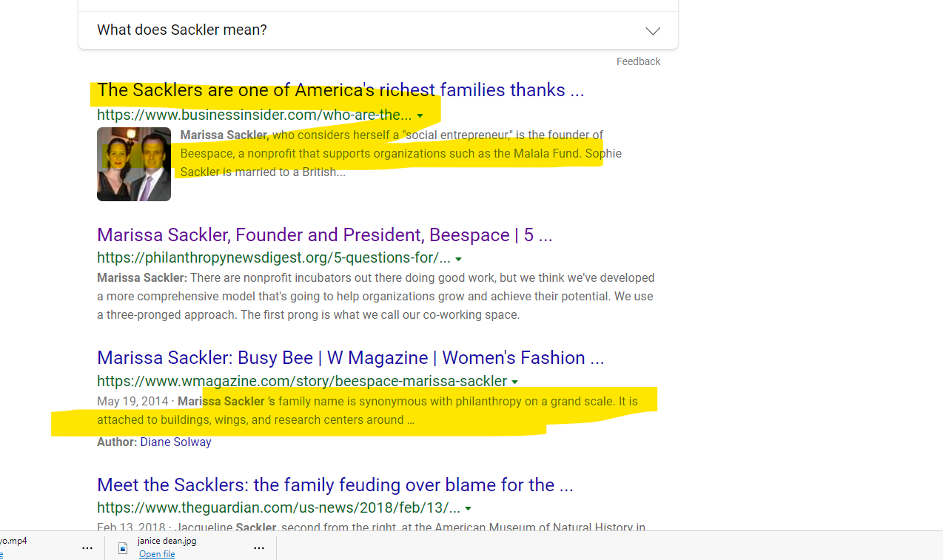The height and width of the screenshot is (560, 943).
Task: Click the wmagazine.com URL
Action: click(x=302, y=381)
